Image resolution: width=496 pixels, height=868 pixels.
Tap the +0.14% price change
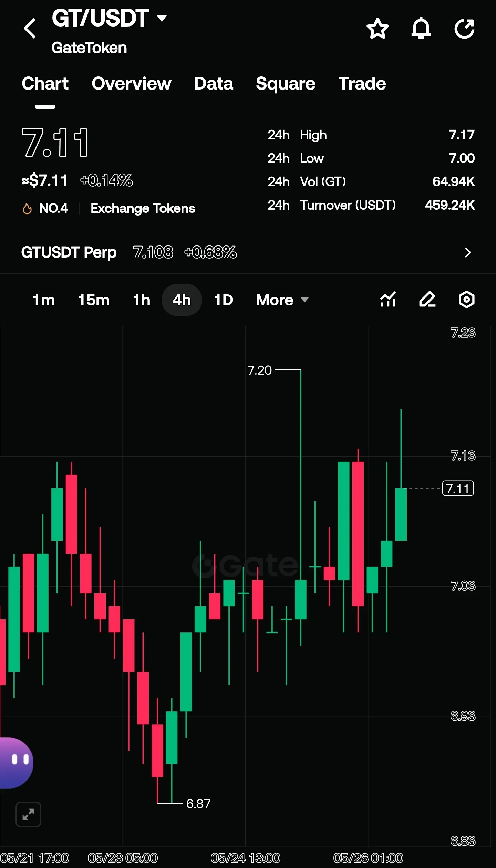pos(106,180)
